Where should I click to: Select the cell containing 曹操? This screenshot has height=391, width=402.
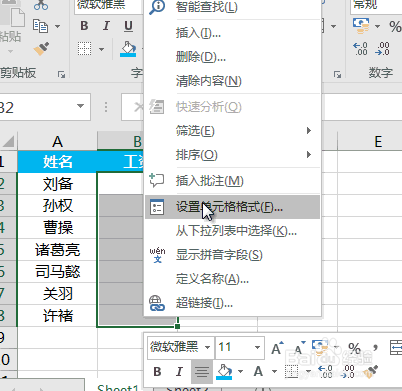click(x=57, y=228)
